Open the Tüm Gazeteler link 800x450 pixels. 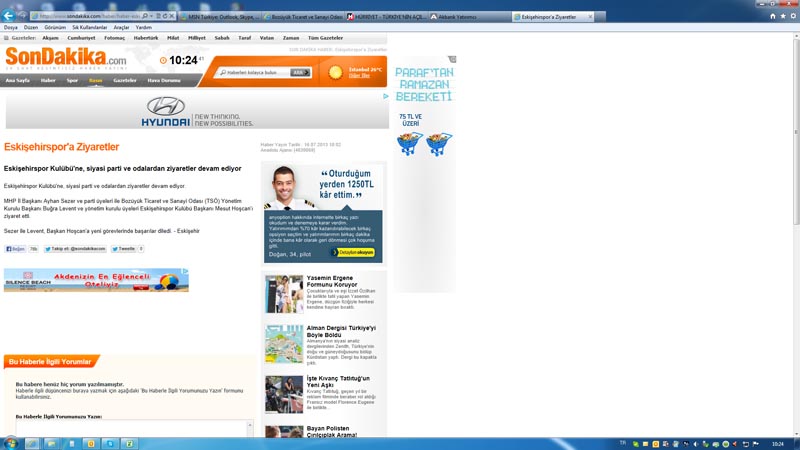click(325, 38)
